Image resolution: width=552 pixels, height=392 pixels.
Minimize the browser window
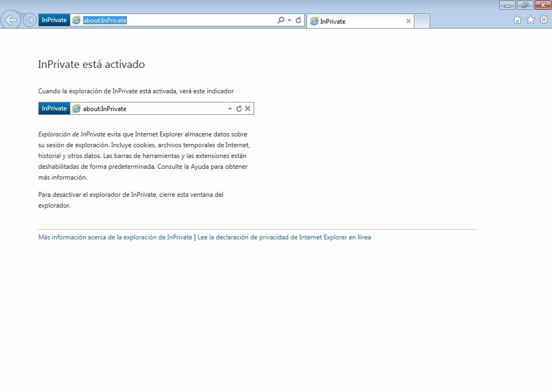click(x=507, y=5)
